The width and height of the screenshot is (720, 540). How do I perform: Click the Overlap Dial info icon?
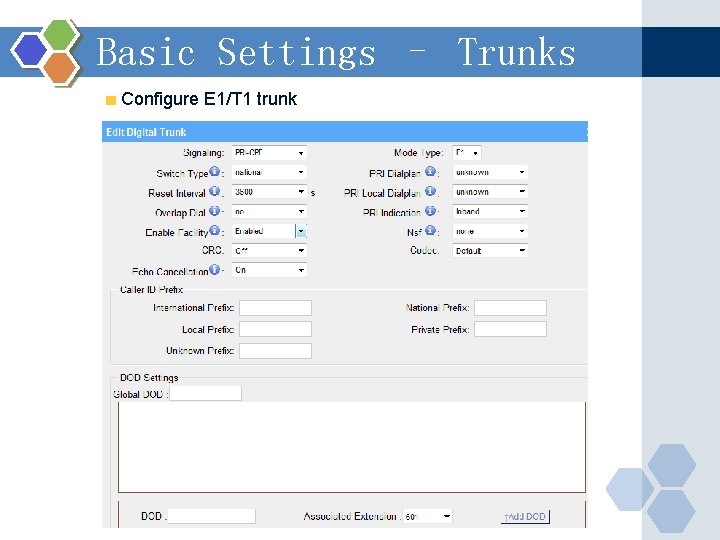coord(214,211)
